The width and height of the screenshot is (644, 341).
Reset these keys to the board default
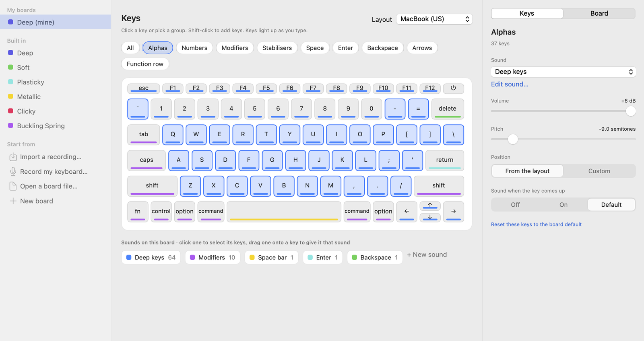[536, 224]
